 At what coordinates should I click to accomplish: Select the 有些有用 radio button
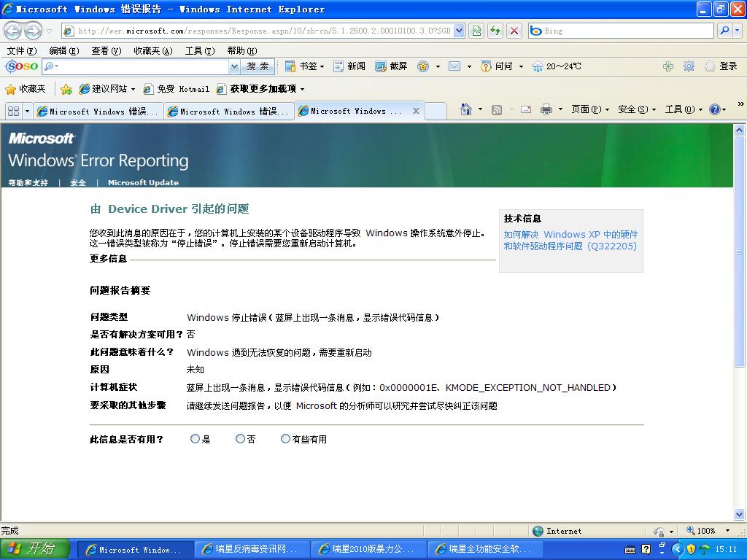coord(285,438)
